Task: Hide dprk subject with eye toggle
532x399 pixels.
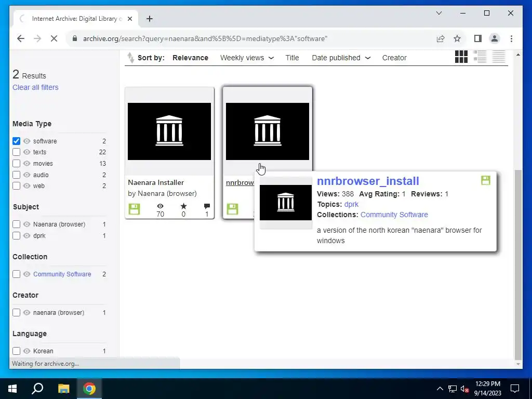Action: click(x=27, y=235)
